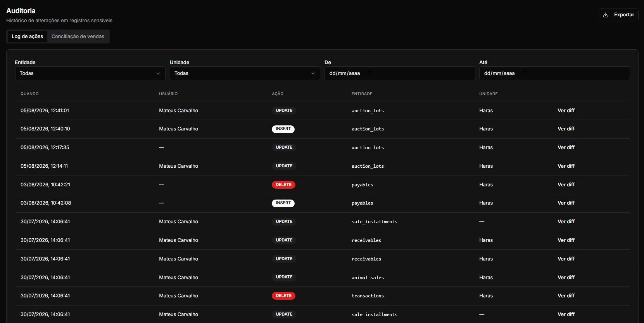Open Ver diff for payables DELETE row
644x323 pixels.
(x=566, y=185)
